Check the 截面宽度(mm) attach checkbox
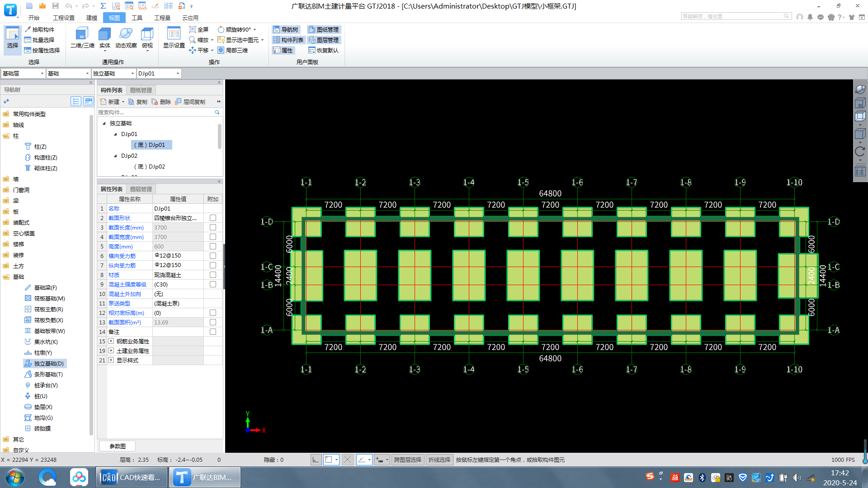The width and height of the screenshot is (868, 488). [x=213, y=237]
